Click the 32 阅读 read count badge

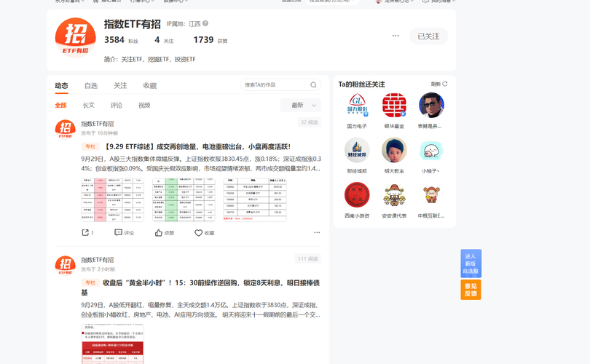(310, 122)
